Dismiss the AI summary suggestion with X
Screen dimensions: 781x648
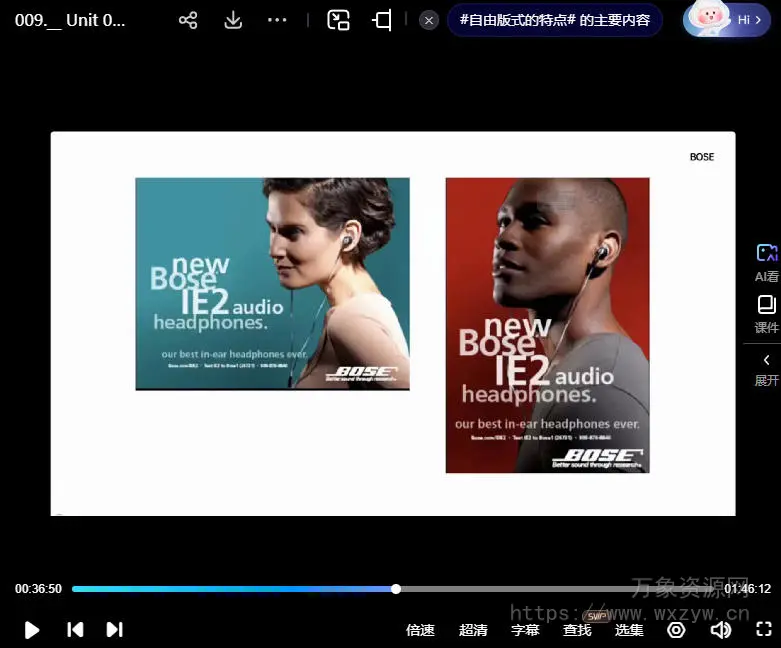pos(429,20)
